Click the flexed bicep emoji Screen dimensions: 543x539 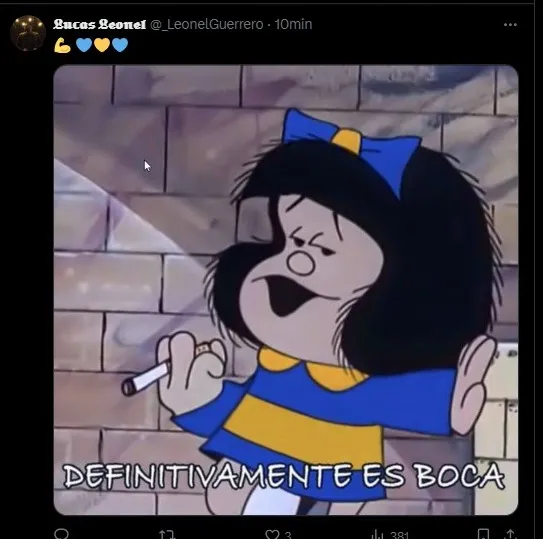click(63, 45)
